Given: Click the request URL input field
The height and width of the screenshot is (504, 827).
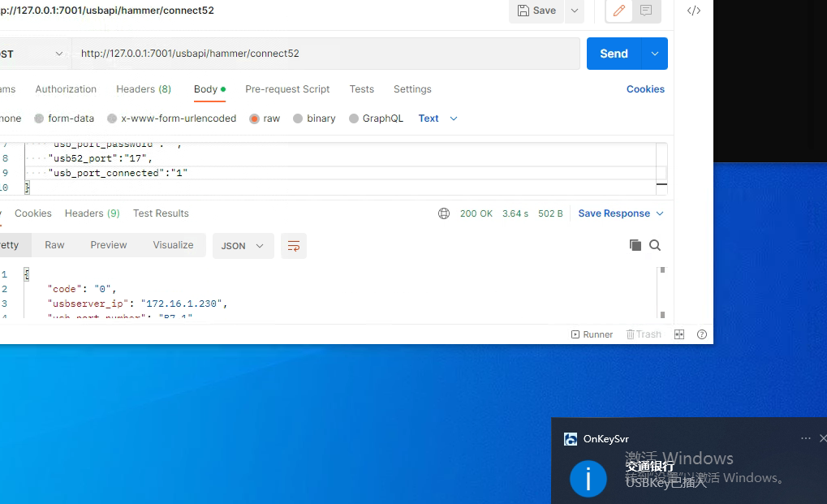Looking at the screenshot, I should [325, 54].
